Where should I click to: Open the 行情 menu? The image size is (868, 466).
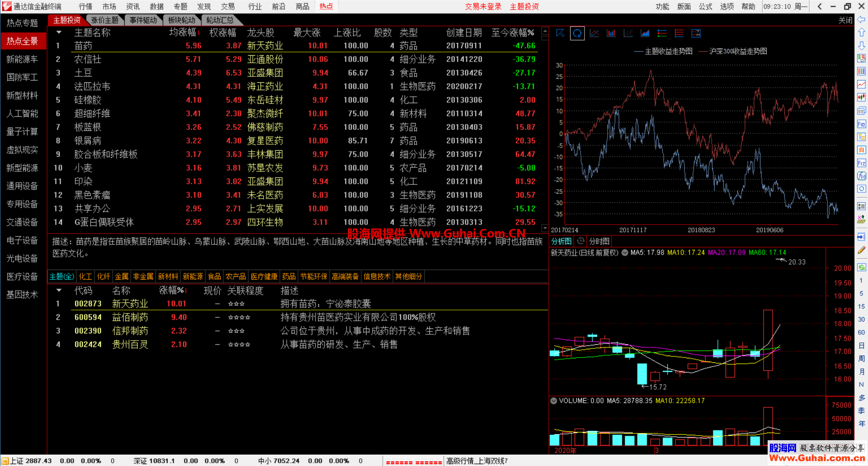85,6
